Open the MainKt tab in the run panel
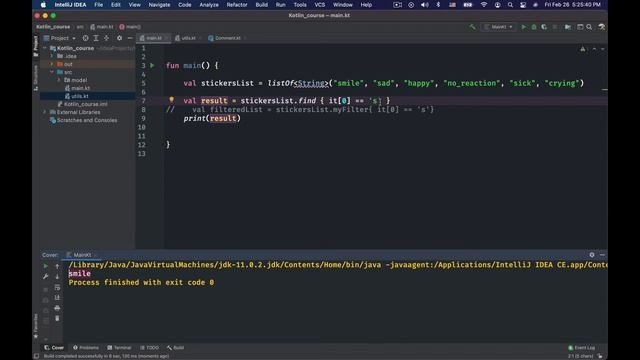The height and width of the screenshot is (360, 640). tap(82, 255)
